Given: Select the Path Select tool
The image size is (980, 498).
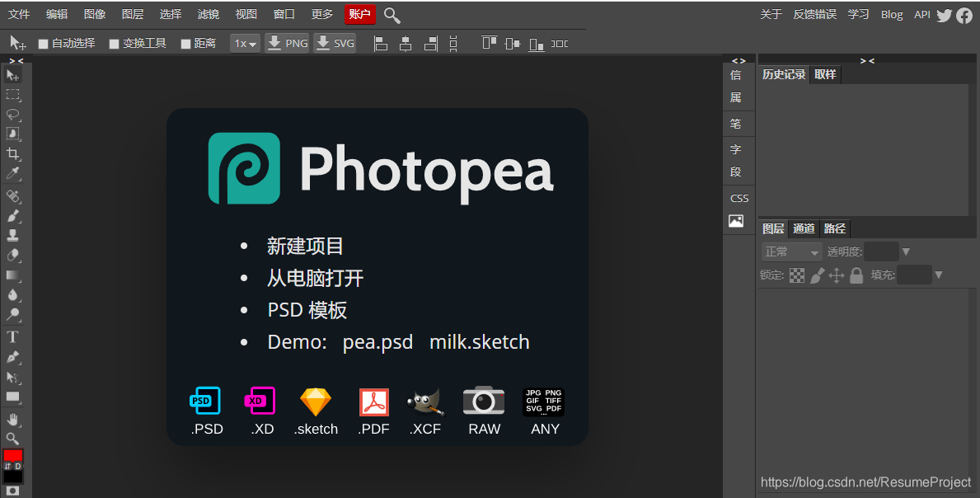Looking at the screenshot, I should 12,378.
